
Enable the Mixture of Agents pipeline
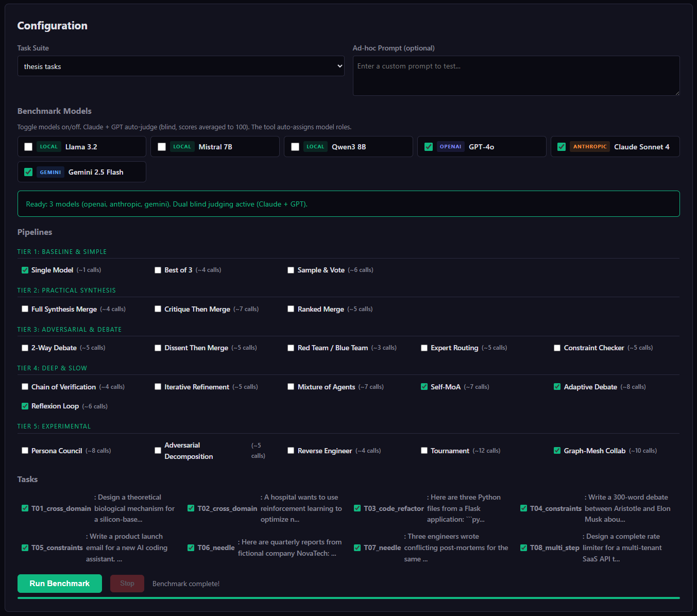[291, 387]
